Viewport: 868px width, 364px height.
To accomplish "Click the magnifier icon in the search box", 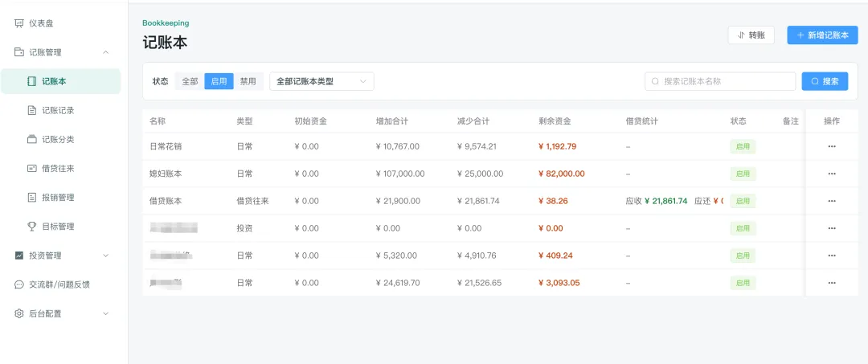I will point(656,81).
